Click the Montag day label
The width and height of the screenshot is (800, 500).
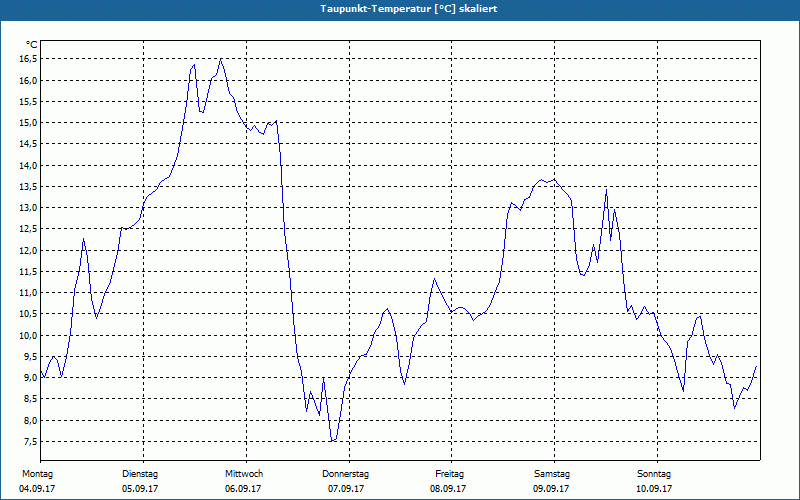click(x=37, y=474)
